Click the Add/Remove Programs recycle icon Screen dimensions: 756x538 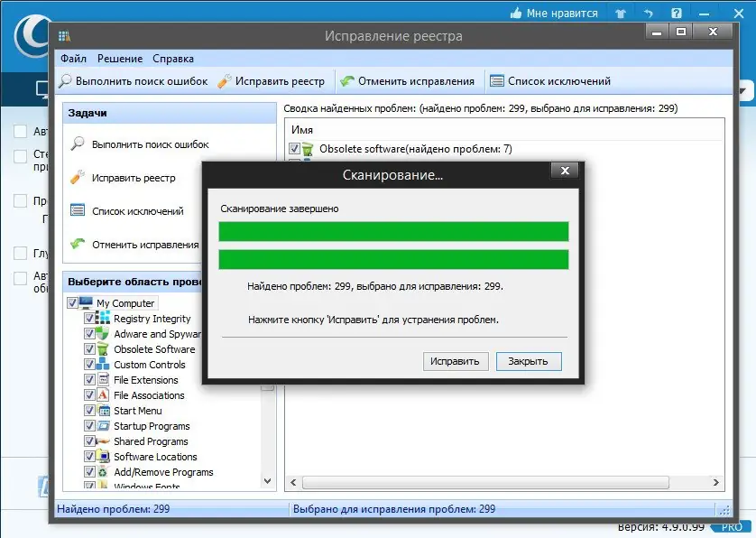tap(103, 471)
